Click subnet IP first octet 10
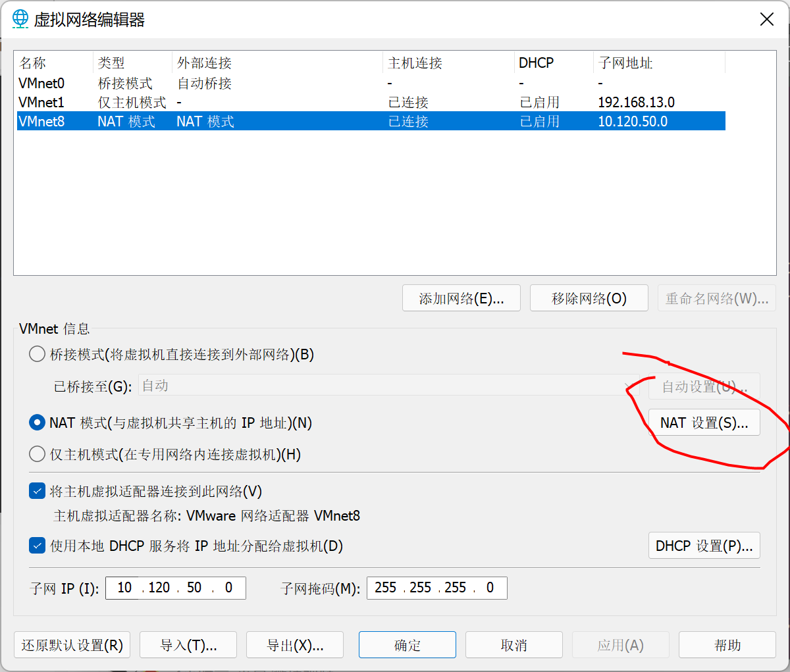790x672 pixels. pyautogui.click(x=124, y=588)
